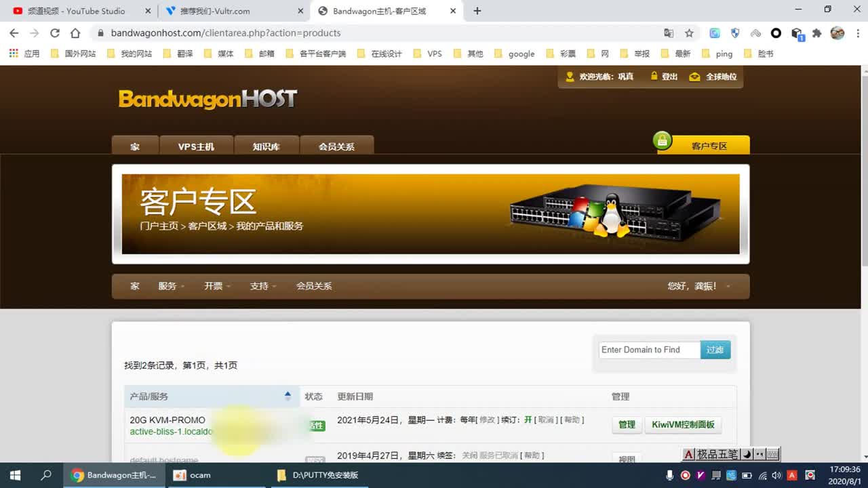This screenshot has height=488, width=868.
Task: Click the black circle extension icon
Action: coord(776,33)
